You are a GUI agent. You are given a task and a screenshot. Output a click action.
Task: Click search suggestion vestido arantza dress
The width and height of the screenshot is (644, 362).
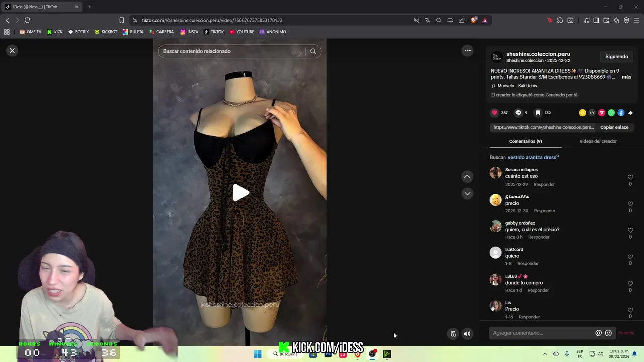point(533,157)
